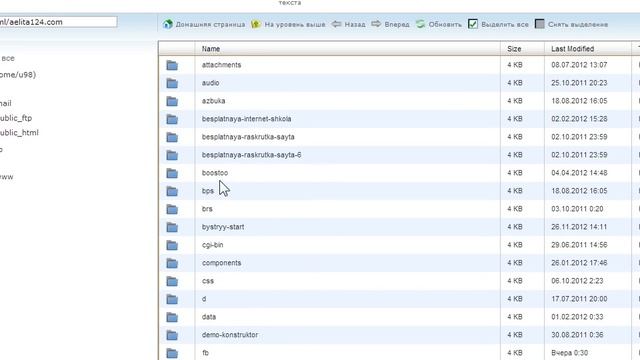Click the folder icon for cgi-bin
This screenshot has height=360, width=640.
(172, 245)
